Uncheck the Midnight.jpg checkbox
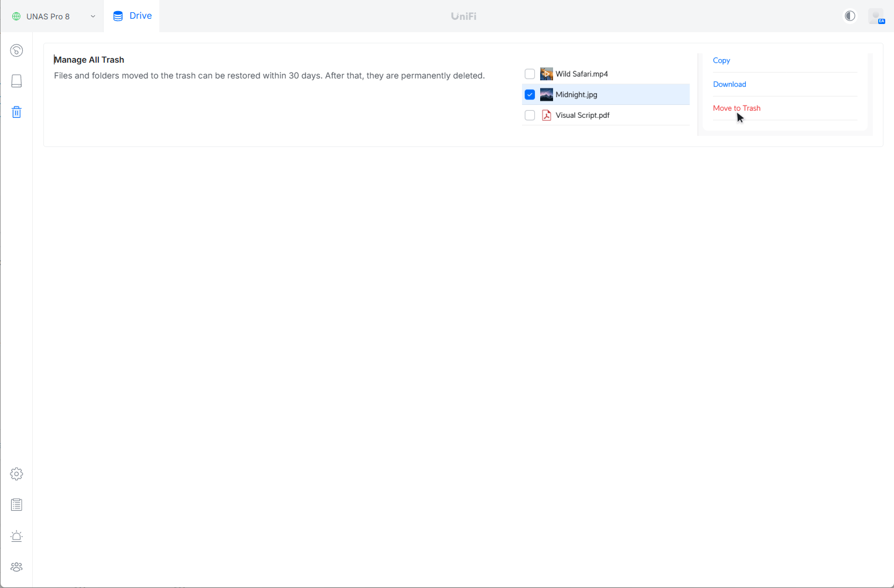Screen dimensions: 894x588 click(x=530, y=94)
